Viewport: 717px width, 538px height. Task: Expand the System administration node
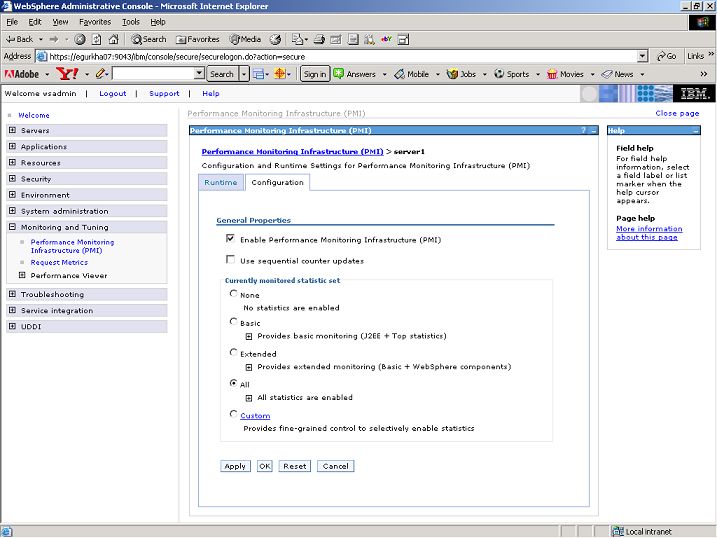tap(12, 211)
